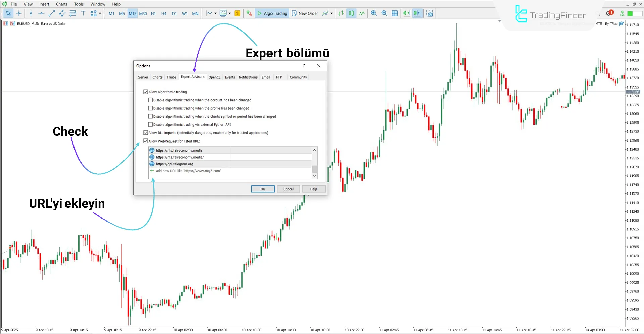Click the Help button in Options

click(313, 189)
